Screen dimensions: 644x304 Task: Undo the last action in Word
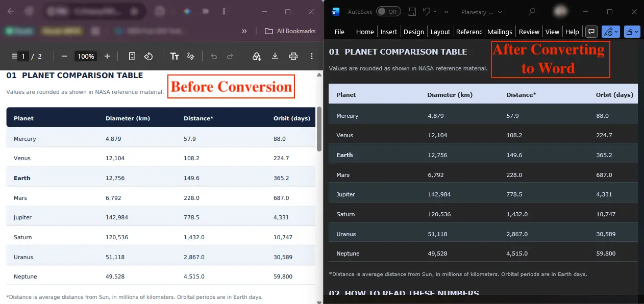(x=427, y=11)
